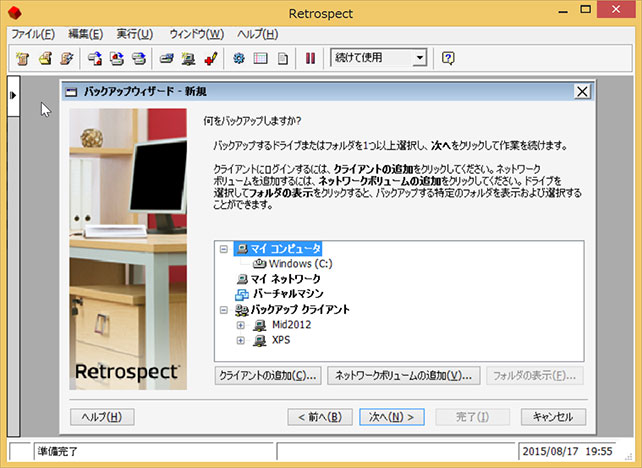This screenshot has height=468, width=642.
Task: Select バーチャルマシン in the tree
Action: click(288, 294)
